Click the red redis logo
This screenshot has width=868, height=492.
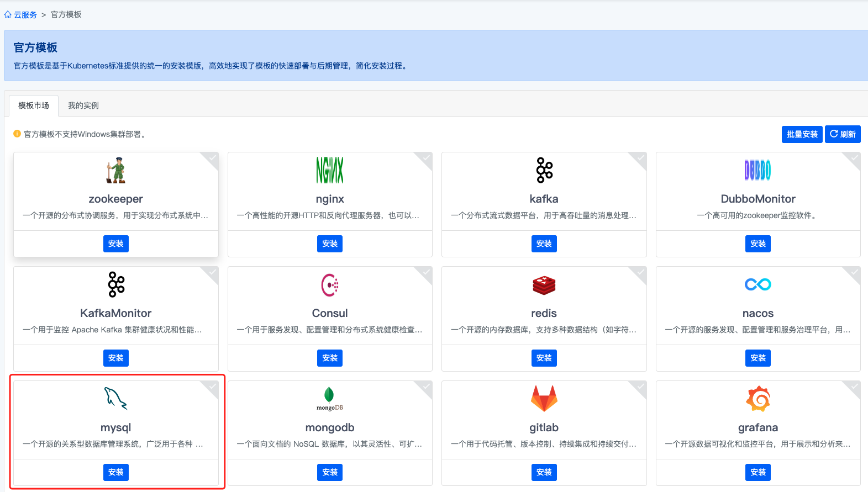coord(544,285)
